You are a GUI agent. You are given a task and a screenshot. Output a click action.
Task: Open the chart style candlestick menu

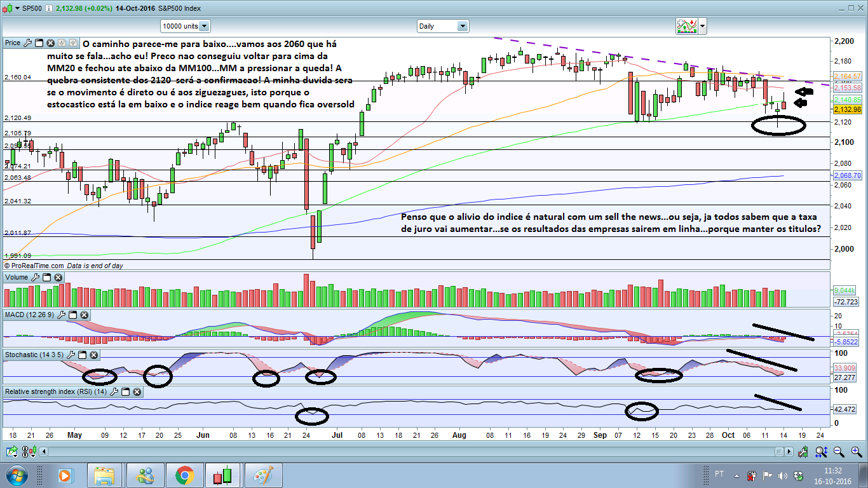point(10,8)
